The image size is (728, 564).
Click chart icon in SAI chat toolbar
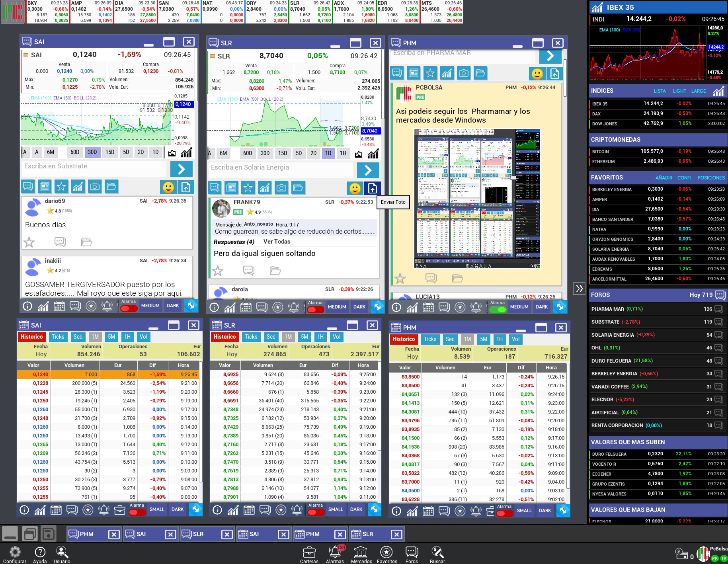78,186
